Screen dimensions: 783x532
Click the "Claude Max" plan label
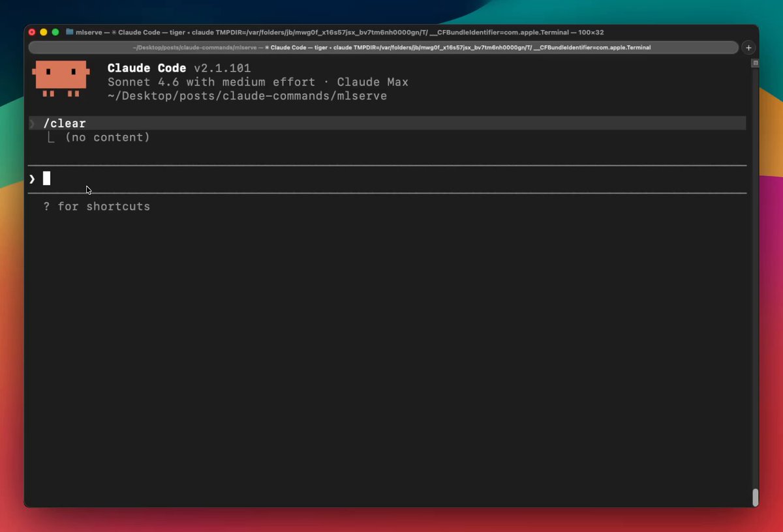pyautogui.click(x=373, y=82)
